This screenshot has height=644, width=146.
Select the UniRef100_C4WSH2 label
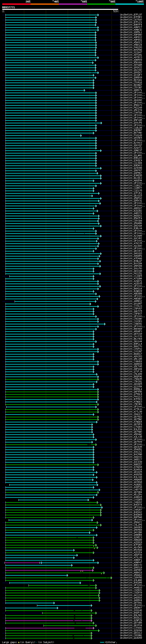(131, 324)
